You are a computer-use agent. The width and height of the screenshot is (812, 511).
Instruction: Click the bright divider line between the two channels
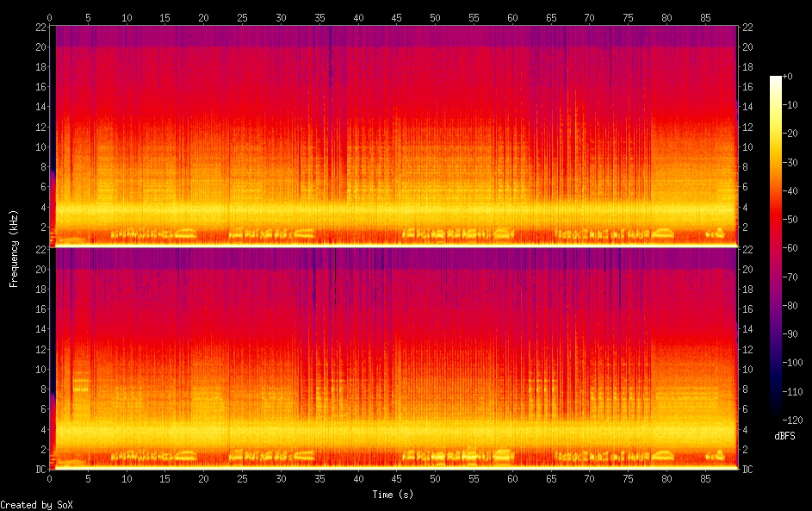tap(394, 246)
